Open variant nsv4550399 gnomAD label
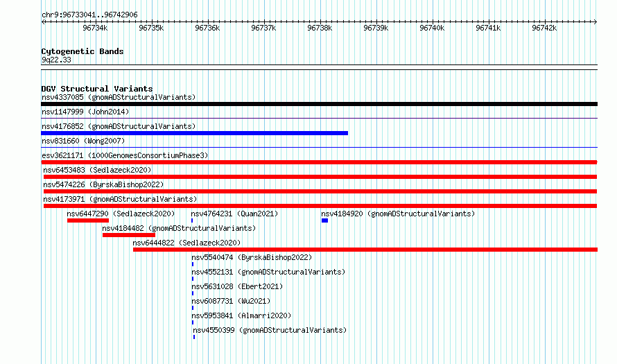This screenshot has height=364, width=617. (x=270, y=330)
